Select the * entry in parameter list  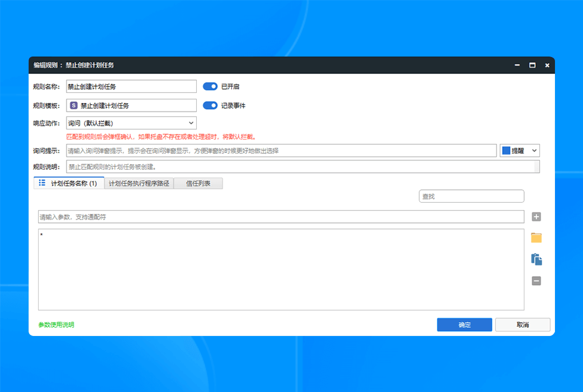pos(41,235)
